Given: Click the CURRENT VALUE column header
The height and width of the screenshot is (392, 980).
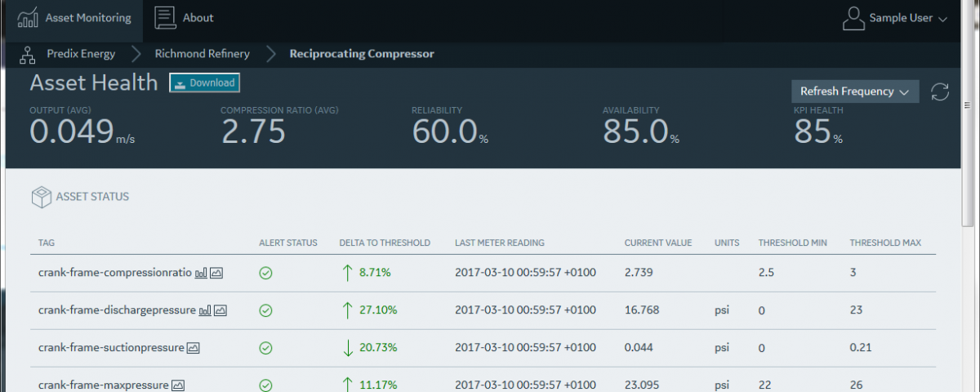Looking at the screenshot, I should [x=658, y=243].
